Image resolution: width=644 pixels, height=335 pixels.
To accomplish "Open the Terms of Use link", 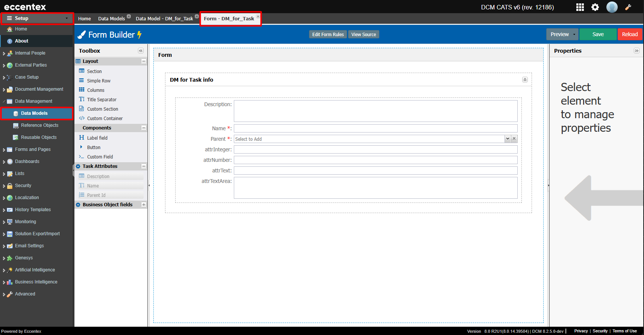I will pos(624,331).
